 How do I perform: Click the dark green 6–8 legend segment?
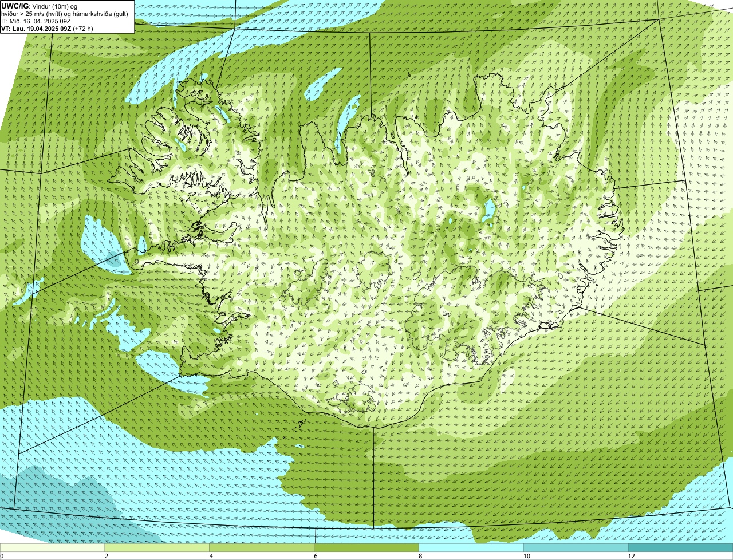pos(367,547)
